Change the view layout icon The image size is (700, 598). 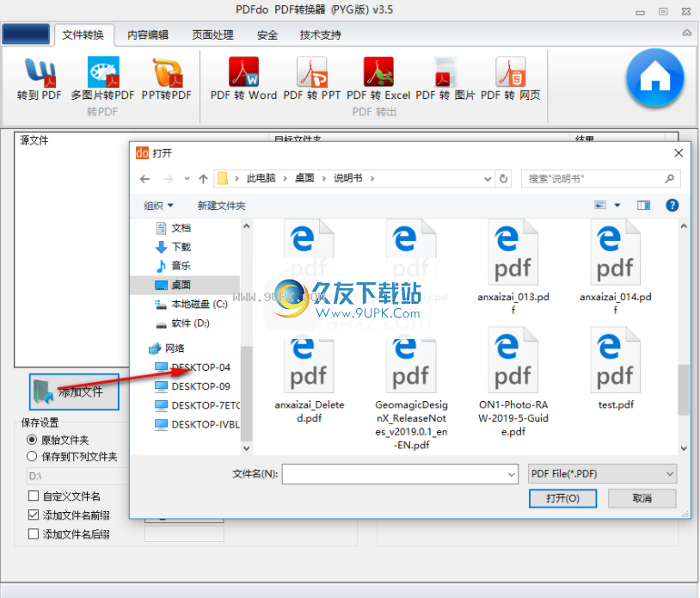(x=600, y=205)
